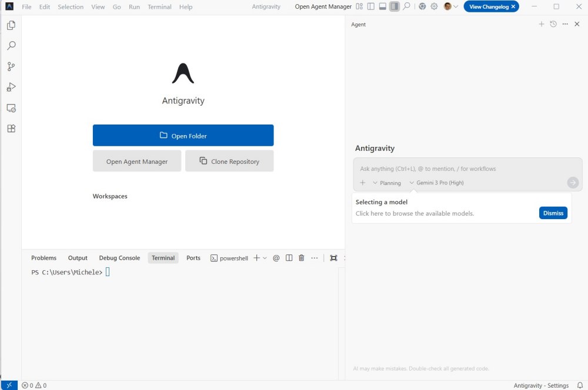Screen dimensions: 588x390
Task: Kill terminal with the trash icon
Action: click(x=302, y=258)
